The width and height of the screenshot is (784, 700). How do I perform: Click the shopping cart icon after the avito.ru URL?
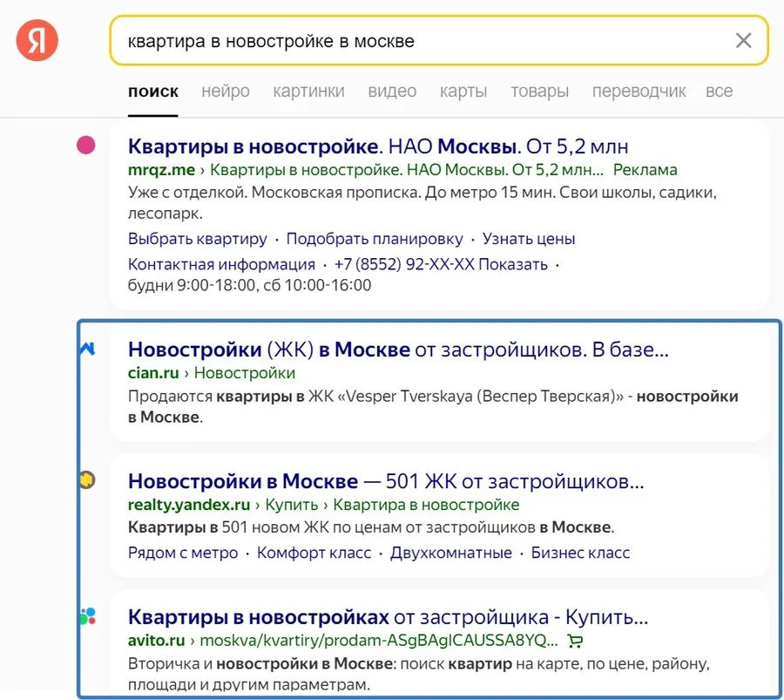tap(573, 640)
